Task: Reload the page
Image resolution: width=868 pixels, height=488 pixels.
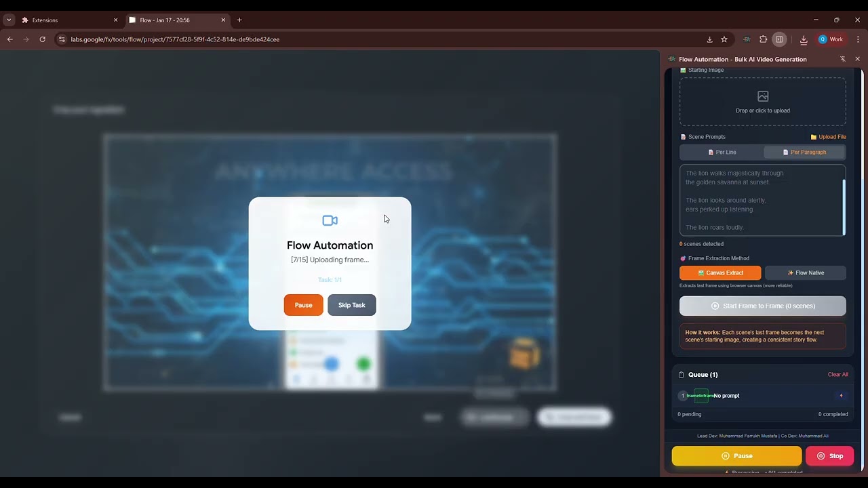Action: pos(42,39)
